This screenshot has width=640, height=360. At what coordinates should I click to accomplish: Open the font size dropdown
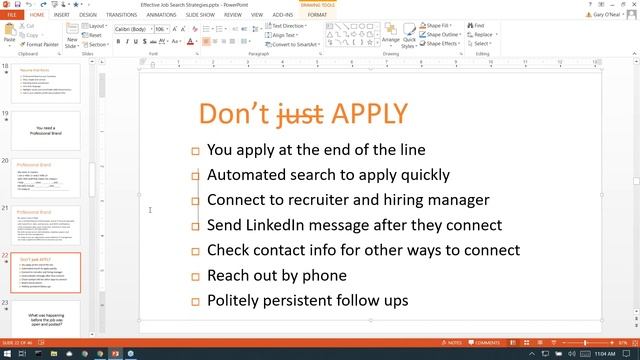(167, 29)
